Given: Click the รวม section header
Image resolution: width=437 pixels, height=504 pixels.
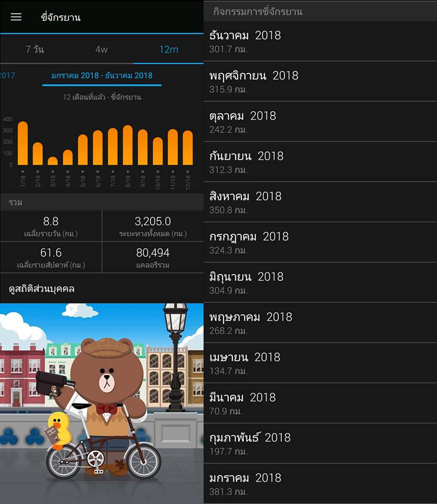Looking at the screenshot, I should click(102, 202).
